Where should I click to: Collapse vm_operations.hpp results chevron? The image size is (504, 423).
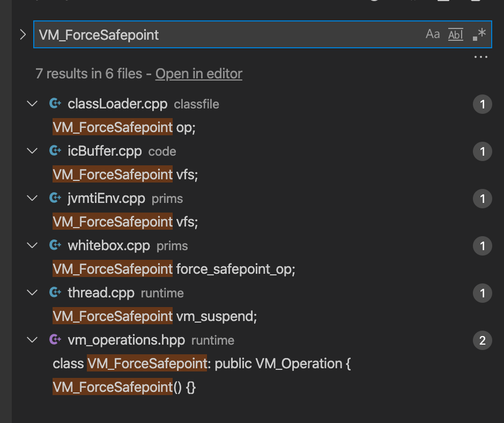click(32, 340)
